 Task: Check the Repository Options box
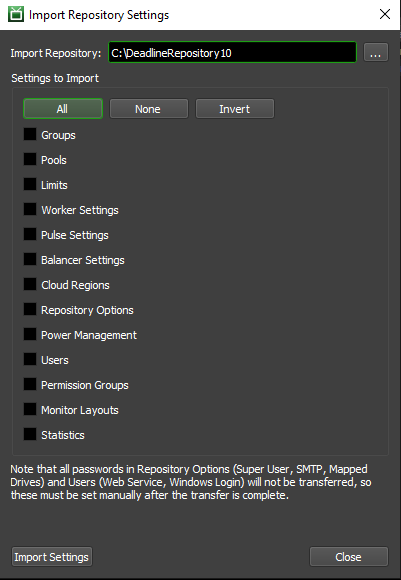[30, 309]
